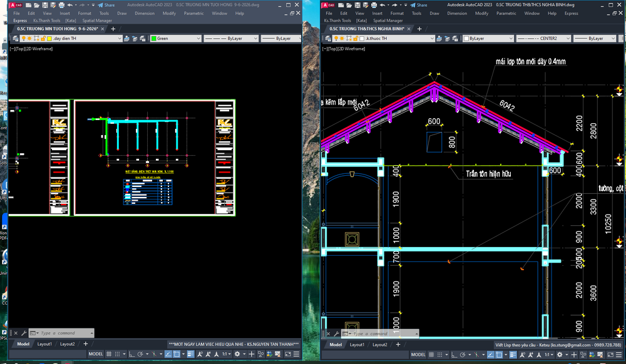Open ByLayer lineweight dropdown in left window
Image resolution: width=626 pixels, height=364 pixels.
tap(299, 39)
